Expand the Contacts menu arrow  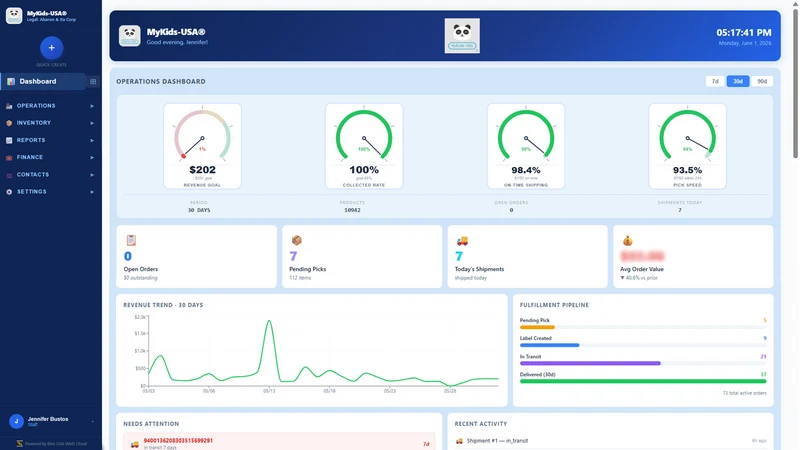92,175
